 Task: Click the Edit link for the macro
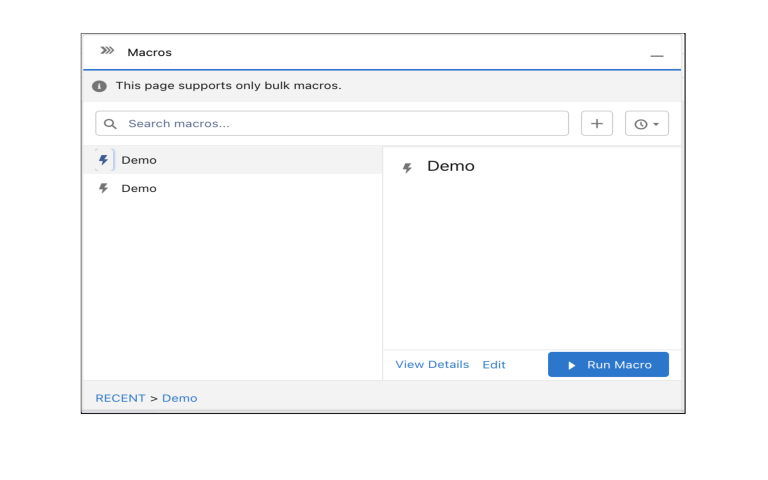494,365
